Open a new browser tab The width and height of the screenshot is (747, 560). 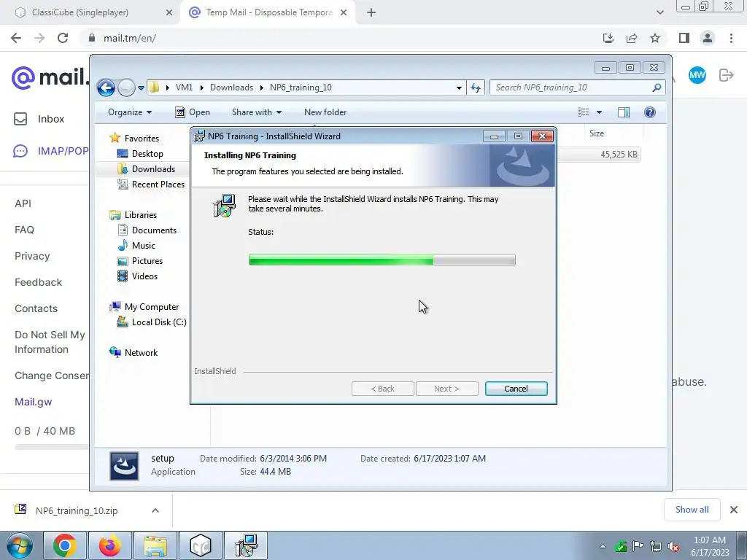[371, 12]
